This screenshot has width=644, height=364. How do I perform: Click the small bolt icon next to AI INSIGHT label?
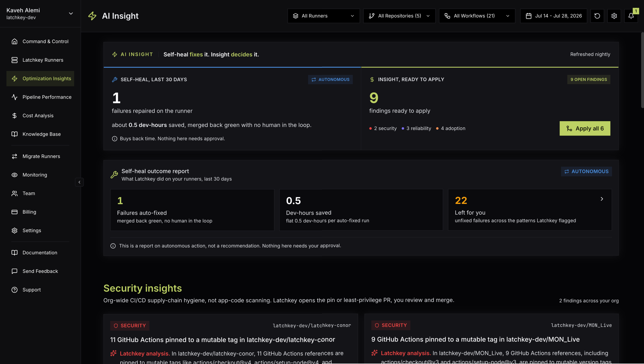coord(115,54)
